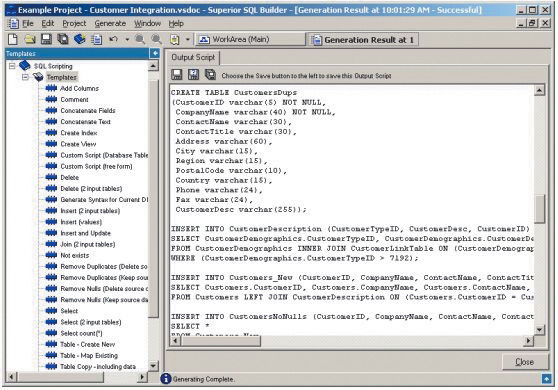Switch to Generation Result window tab

[363, 39]
